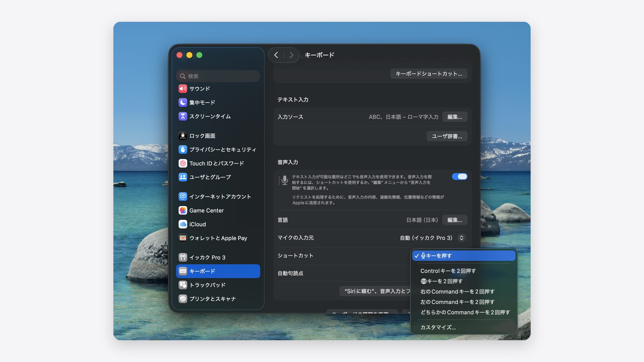The width and height of the screenshot is (644, 362).
Task: Click the イッカク Pro 3 AirPods icon
Action: (x=183, y=257)
